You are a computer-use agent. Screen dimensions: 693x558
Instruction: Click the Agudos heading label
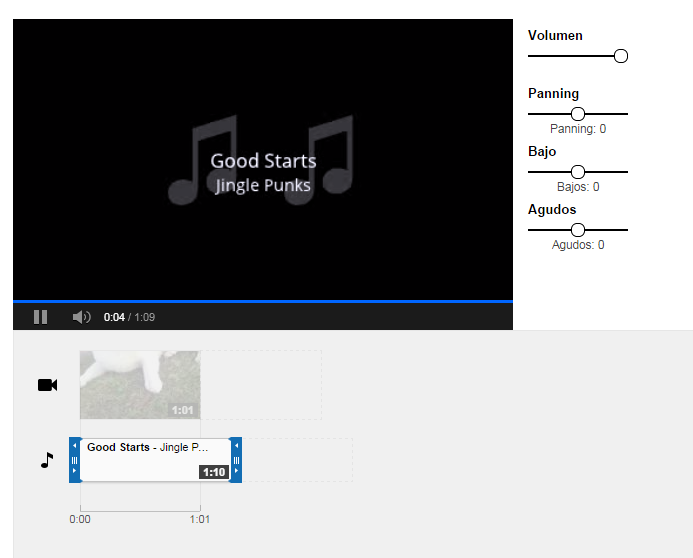tap(552, 209)
